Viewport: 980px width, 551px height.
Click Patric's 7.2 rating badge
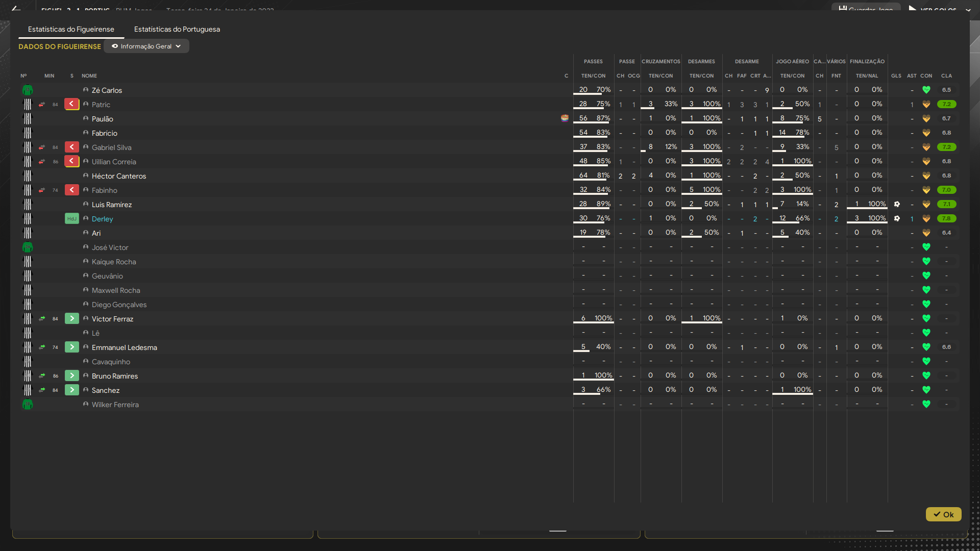[x=946, y=104]
